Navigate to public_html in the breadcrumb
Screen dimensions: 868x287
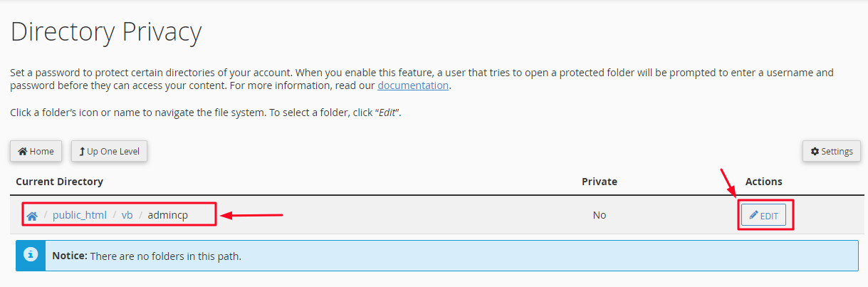pyautogui.click(x=80, y=215)
